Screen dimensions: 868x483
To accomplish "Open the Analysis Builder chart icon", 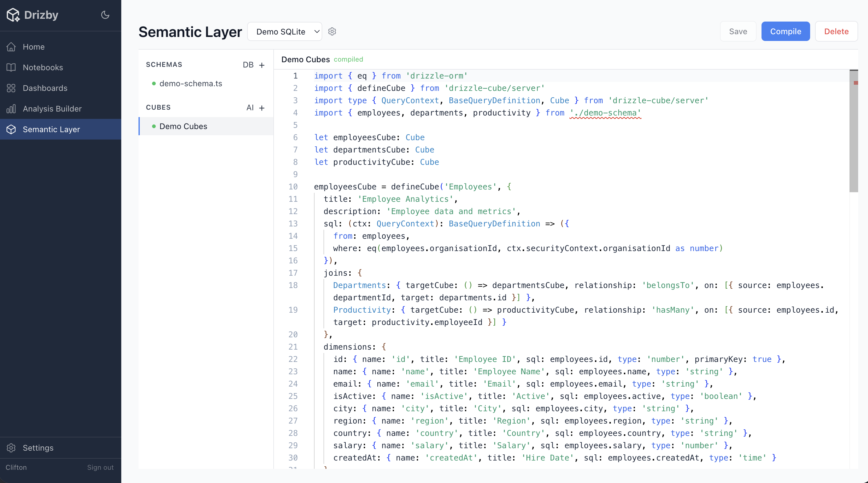I will tap(11, 109).
